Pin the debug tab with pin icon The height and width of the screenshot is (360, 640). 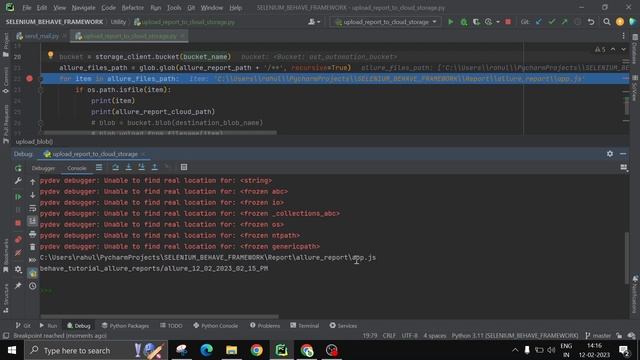(x=18, y=285)
